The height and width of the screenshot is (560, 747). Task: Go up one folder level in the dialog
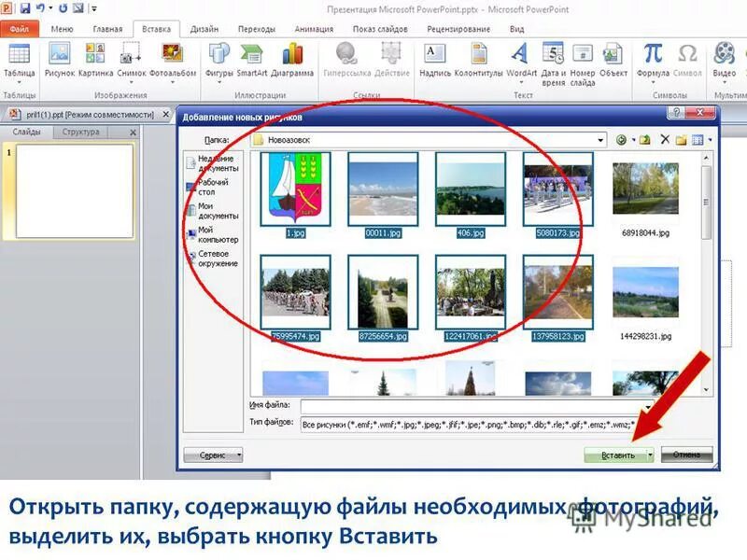pyautogui.click(x=644, y=140)
